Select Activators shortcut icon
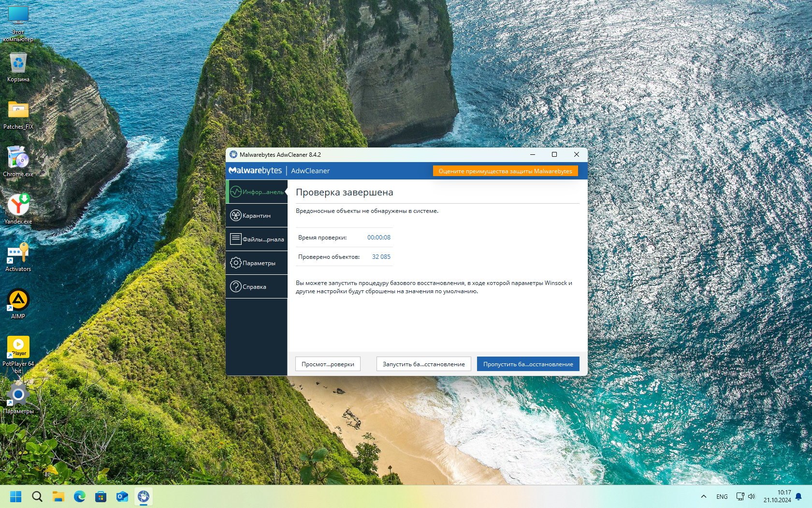Viewport: 812px width, 508px height. [x=18, y=257]
